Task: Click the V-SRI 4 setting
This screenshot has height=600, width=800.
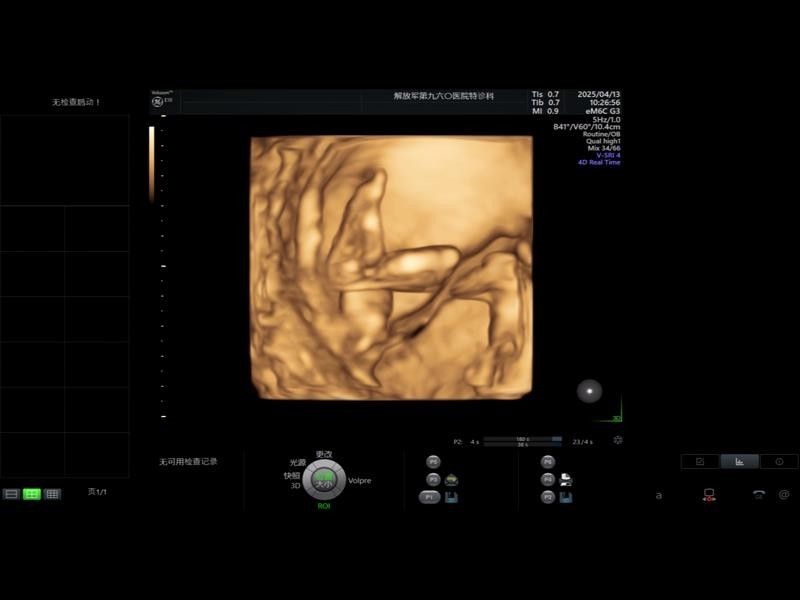Action: [608, 155]
